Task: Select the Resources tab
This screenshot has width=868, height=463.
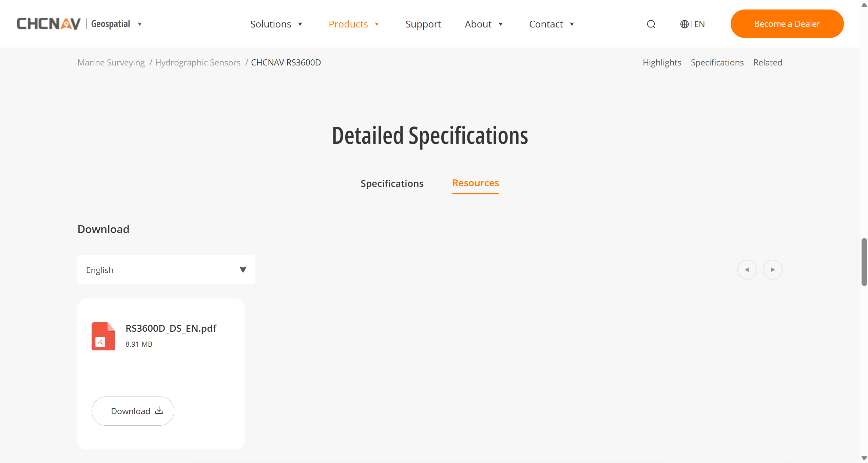Action: pos(475,183)
